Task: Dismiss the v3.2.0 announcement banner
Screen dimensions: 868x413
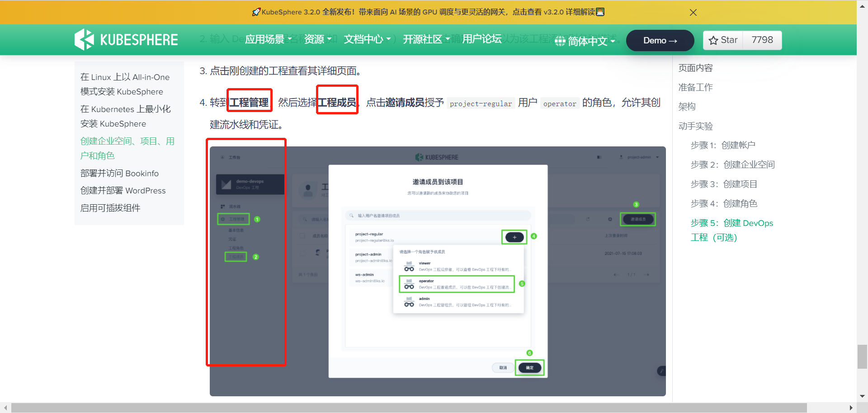Action: tap(693, 12)
